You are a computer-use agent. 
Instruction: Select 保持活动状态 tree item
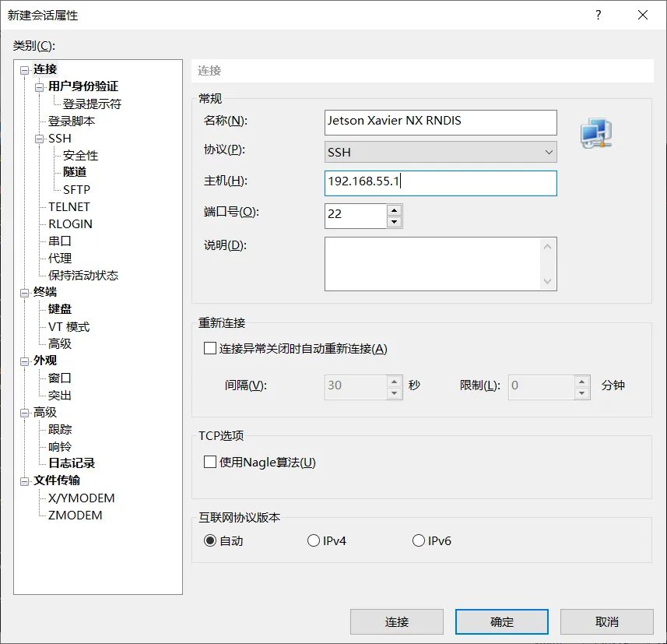[83, 276]
